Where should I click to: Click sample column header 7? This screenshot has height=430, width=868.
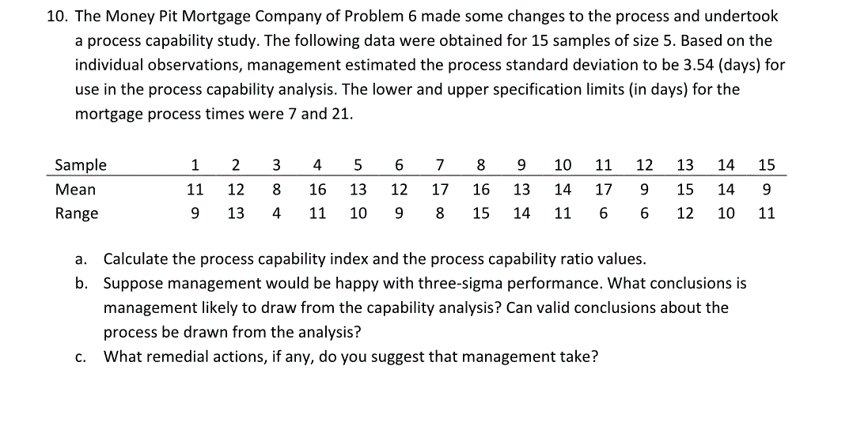(x=439, y=165)
